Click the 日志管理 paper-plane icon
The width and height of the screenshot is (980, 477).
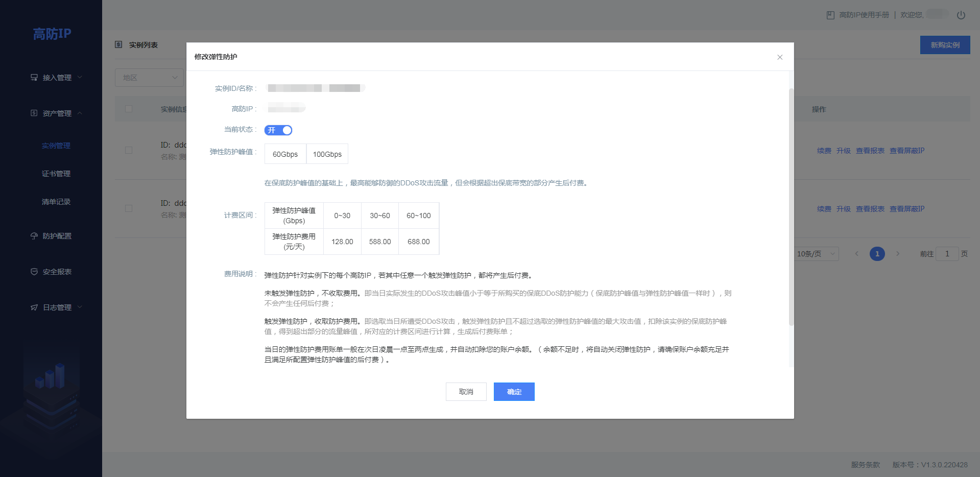34,307
